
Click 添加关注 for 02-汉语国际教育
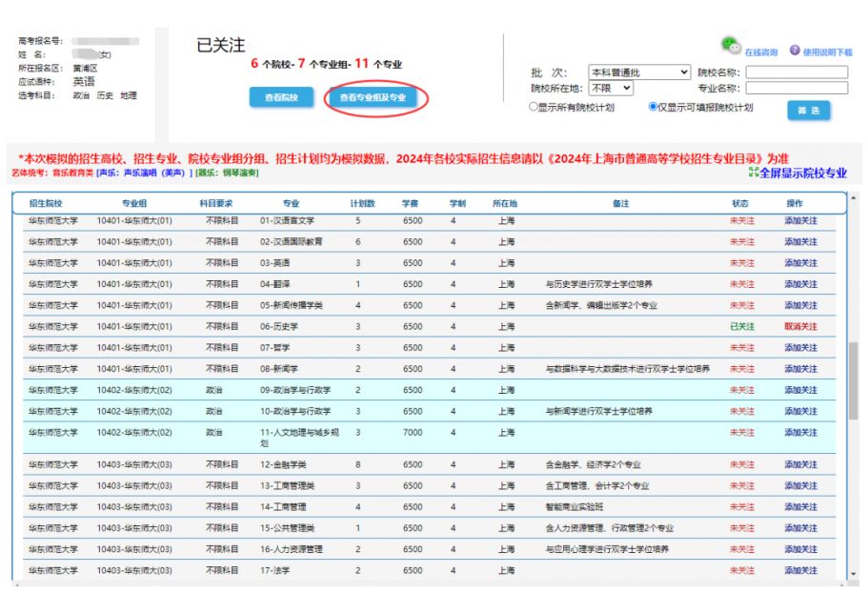[x=800, y=241]
